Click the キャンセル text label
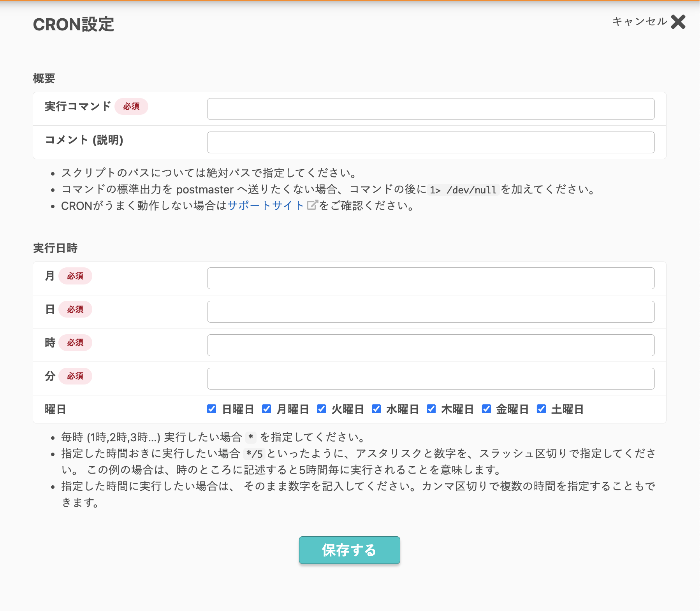Screen dimensions: 700x611 (640, 21)
